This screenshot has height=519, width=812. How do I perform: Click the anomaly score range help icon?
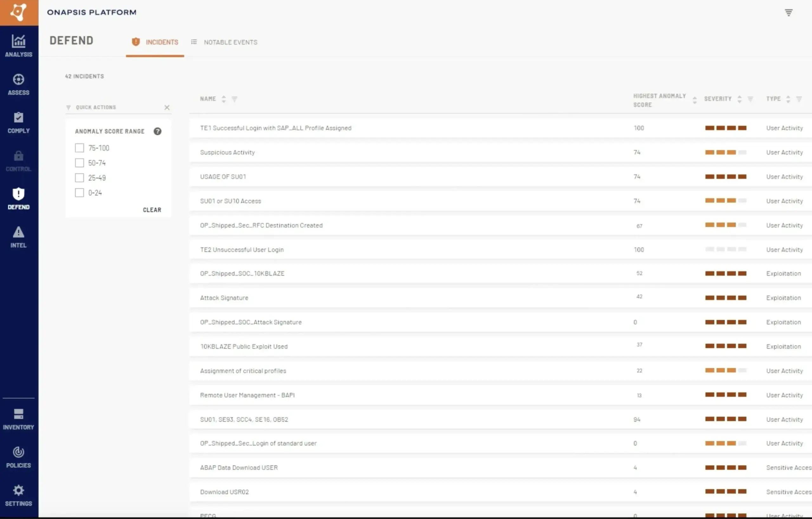pos(157,131)
